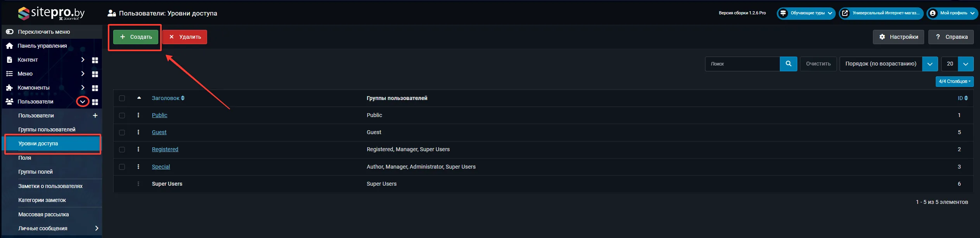Click into the Поиск search field
The image size is (980, 238).
click(x=742, y=64)
